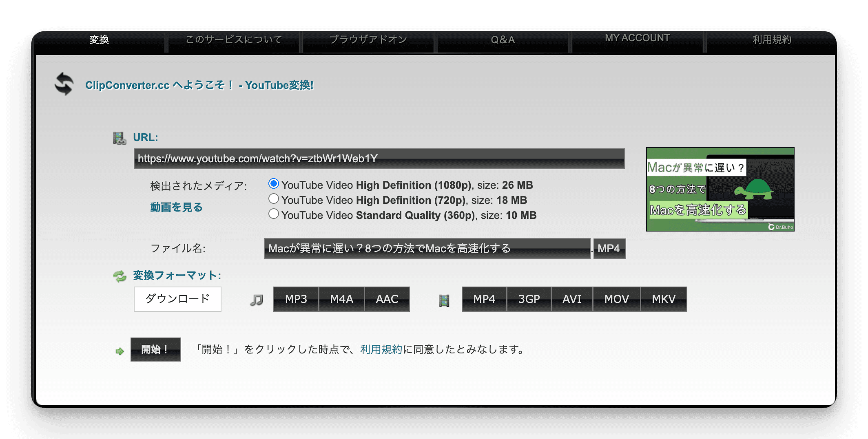The height and width of the screenshot is (439, 868).
Task: Select the 720p High Definition option
Action: [x=274, y=199]
